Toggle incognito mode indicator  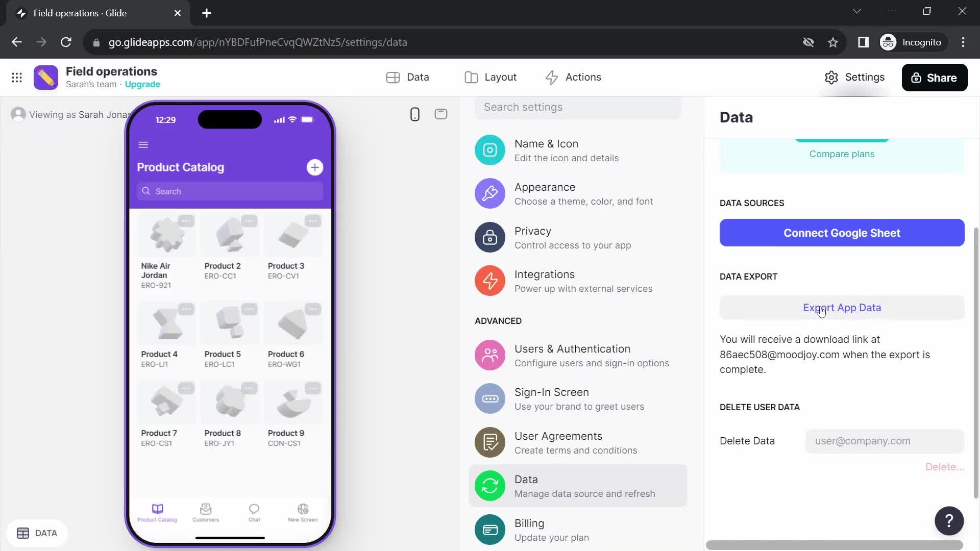pos(913,42)
